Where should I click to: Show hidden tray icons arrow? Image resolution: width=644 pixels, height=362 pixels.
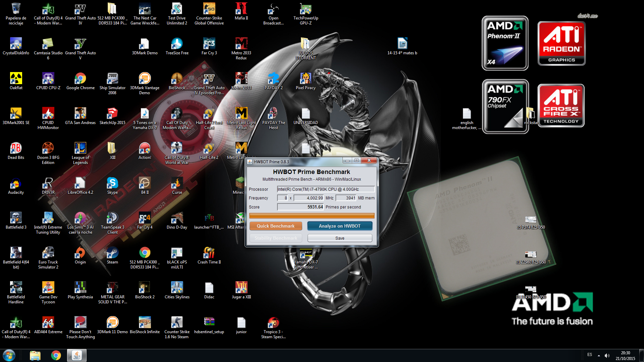(x=599, y=355)
